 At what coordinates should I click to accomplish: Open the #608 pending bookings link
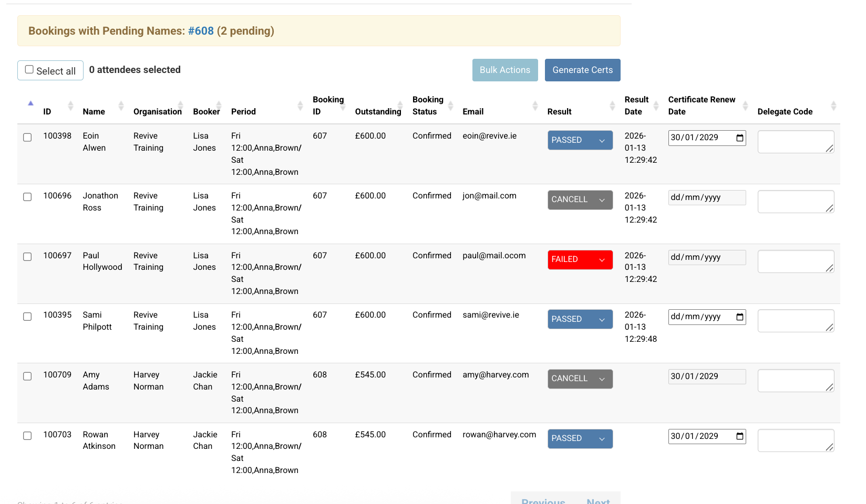pyautogui.click(x=201, y=31)
